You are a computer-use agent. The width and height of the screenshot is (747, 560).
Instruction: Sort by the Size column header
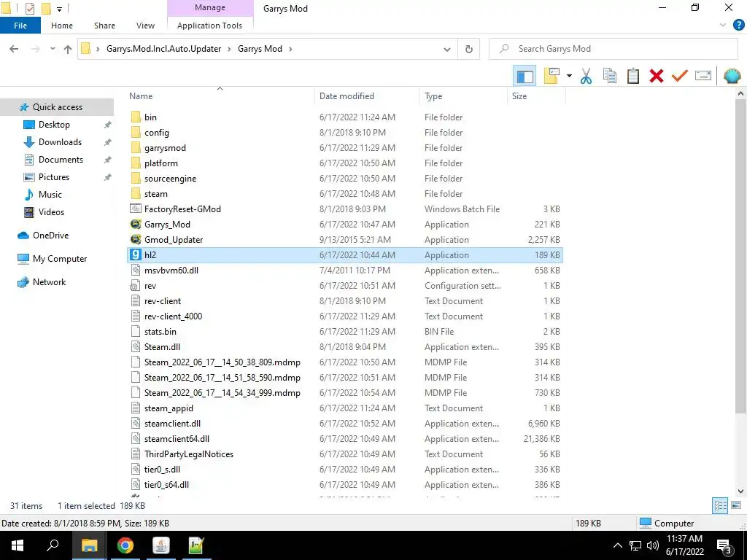[x=519, y=96]
